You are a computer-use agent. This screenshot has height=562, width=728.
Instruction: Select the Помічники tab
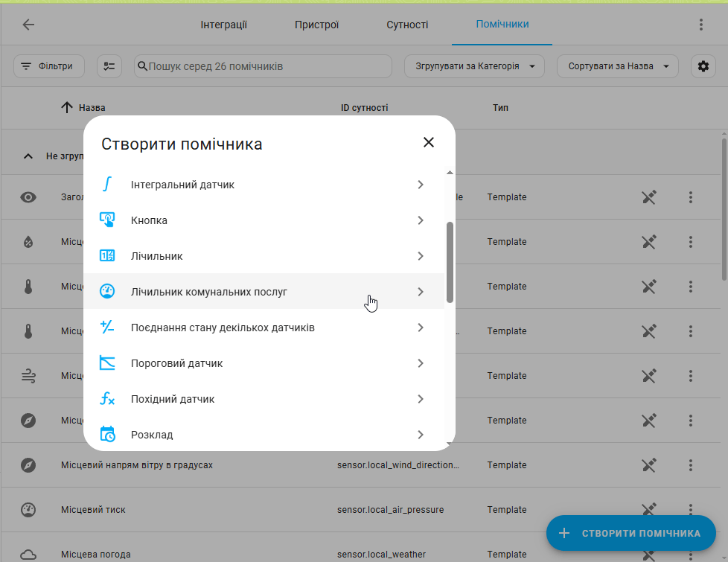(x=502, y=24)
